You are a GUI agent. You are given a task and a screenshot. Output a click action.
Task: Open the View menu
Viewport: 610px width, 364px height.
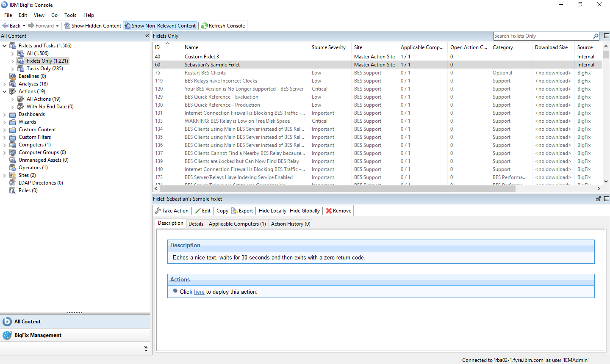[x=39, y=15]
